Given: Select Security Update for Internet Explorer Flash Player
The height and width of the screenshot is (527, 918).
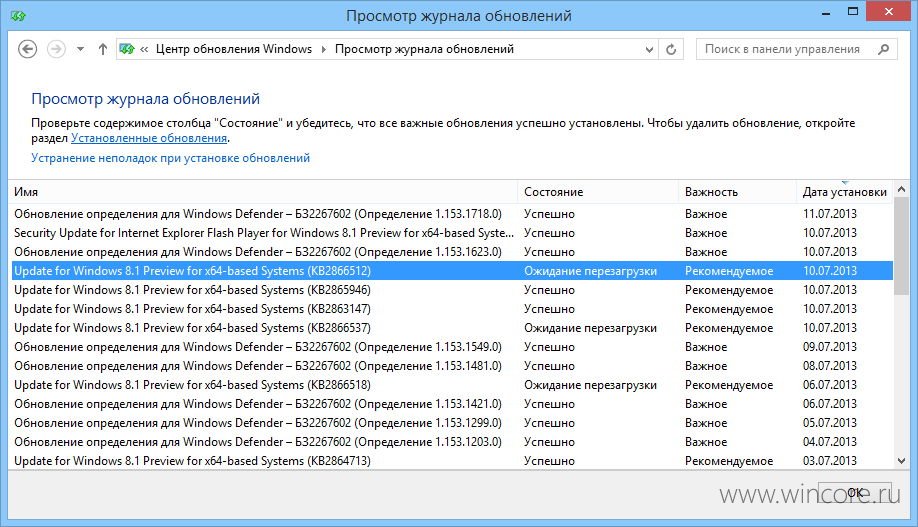Looking at the screenshot, I should click(x=452, y=233).
